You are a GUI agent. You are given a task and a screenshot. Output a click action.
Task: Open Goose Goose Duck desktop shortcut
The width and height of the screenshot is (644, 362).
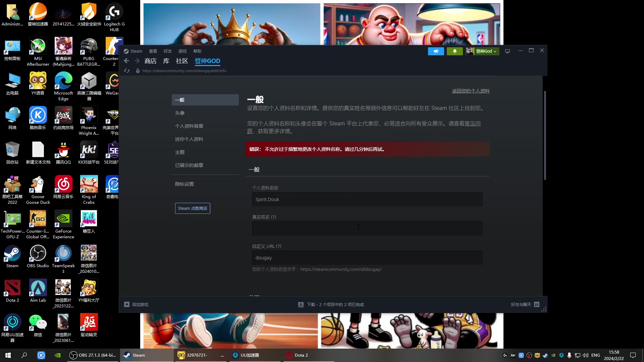click(38, 190)
